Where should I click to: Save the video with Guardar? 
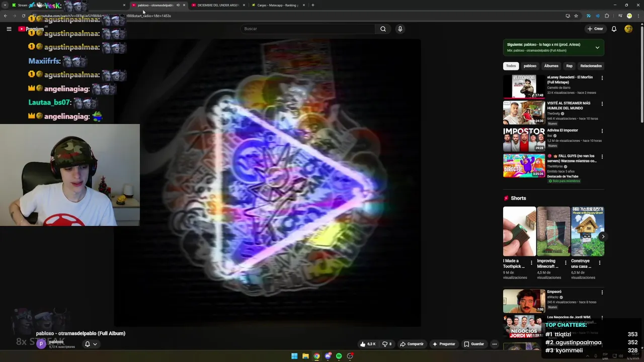pos(474,344)
